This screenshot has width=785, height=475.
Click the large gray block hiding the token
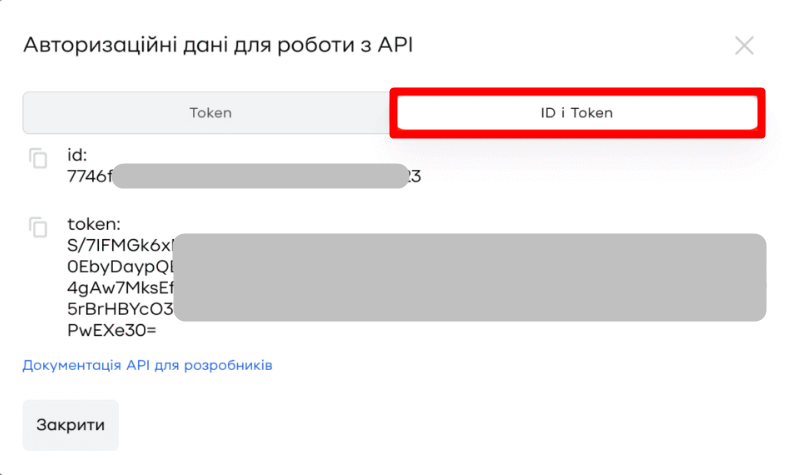coord(470,276)
